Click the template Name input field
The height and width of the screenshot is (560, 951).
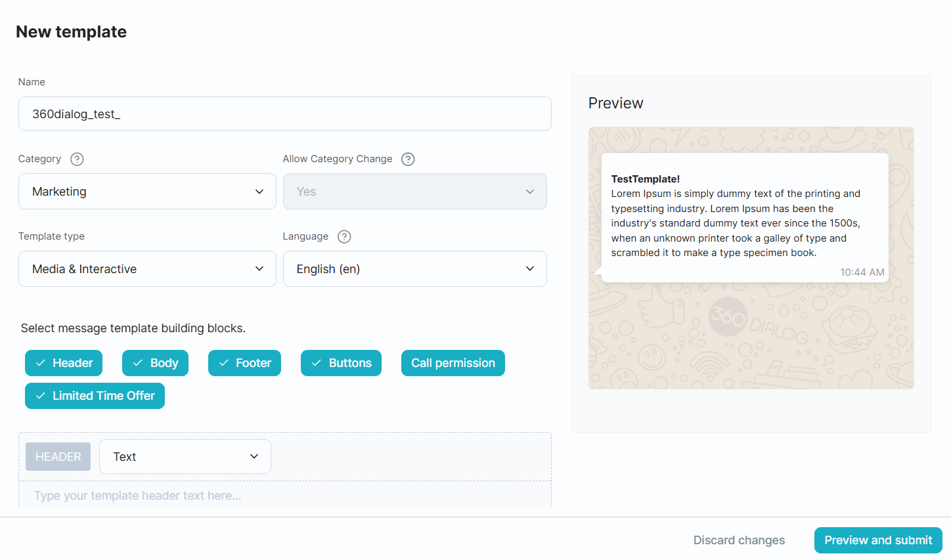284,114
